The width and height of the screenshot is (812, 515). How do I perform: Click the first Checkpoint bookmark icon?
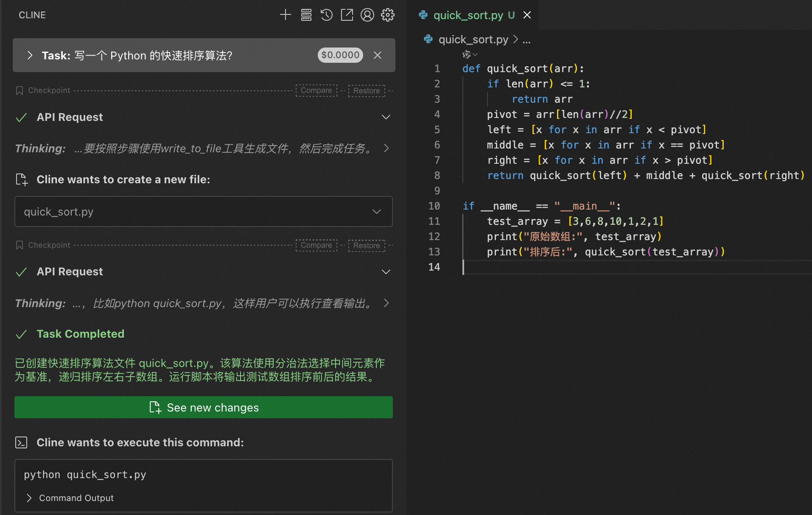pos(19,90)
